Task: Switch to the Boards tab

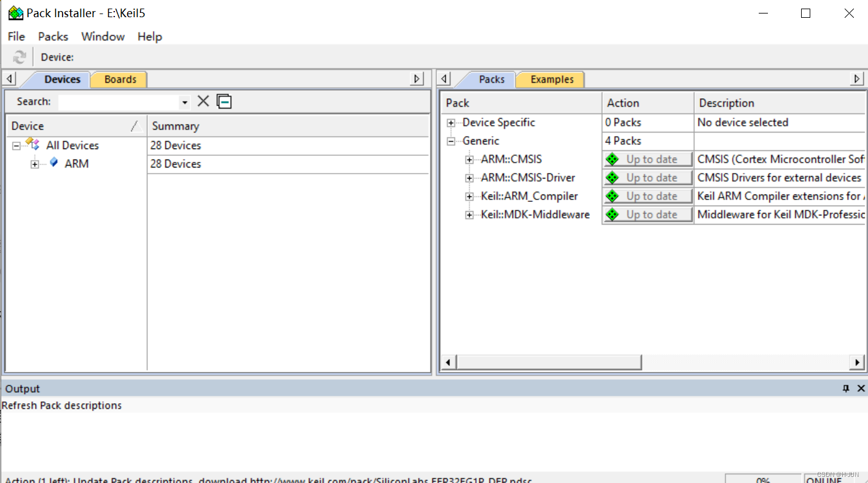Action: (x=120, y=79)
